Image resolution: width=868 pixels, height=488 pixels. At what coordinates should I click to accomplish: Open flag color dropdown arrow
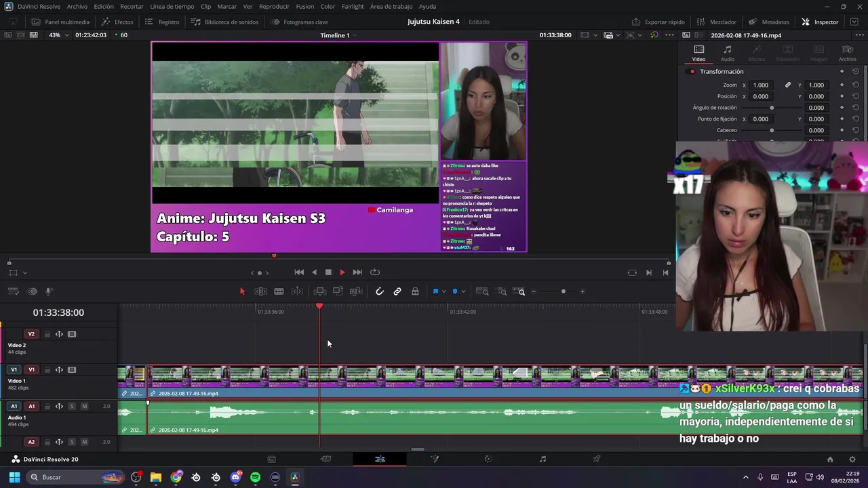(x=444, y=291)
